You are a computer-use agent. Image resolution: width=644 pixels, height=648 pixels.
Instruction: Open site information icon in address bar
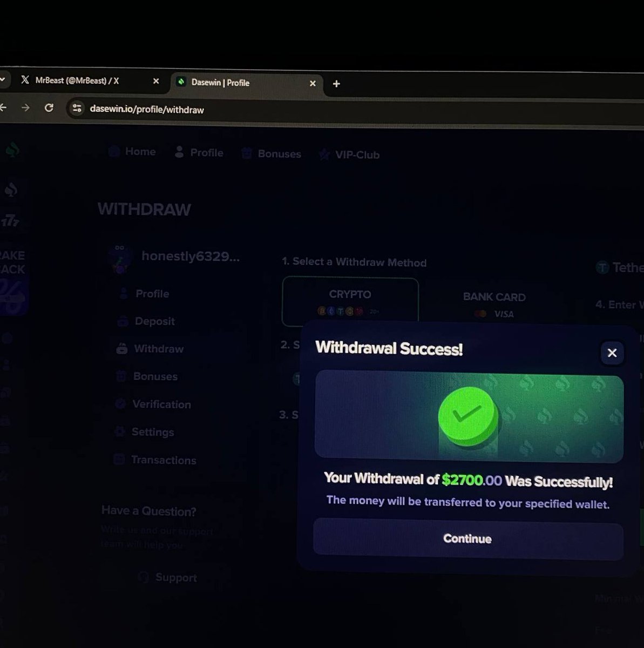pos(77,109)
